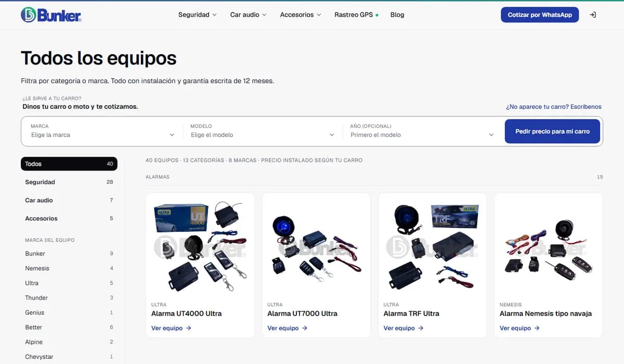This screenshot has width=624, height=364.
Task: Filter by Ultra brand in sidebar list
Action: pos(69,283)
